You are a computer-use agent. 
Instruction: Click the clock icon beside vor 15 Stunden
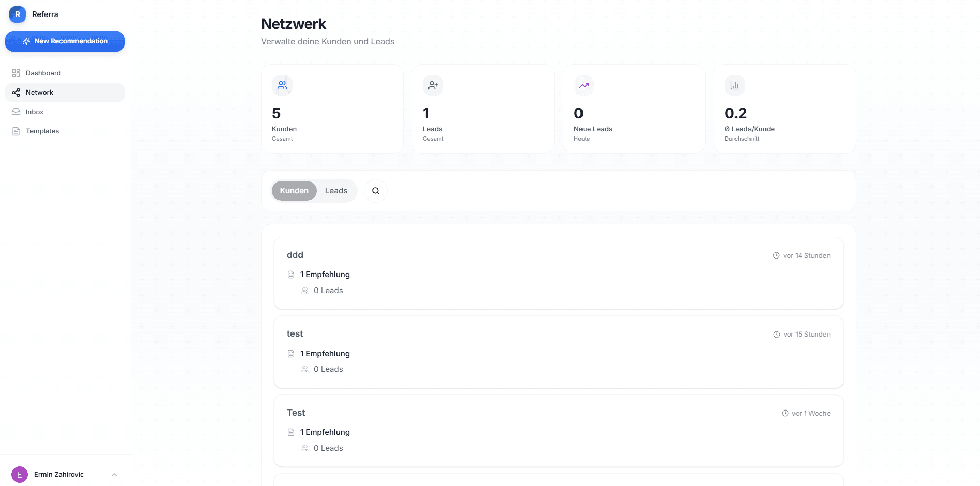click(777, 335)
